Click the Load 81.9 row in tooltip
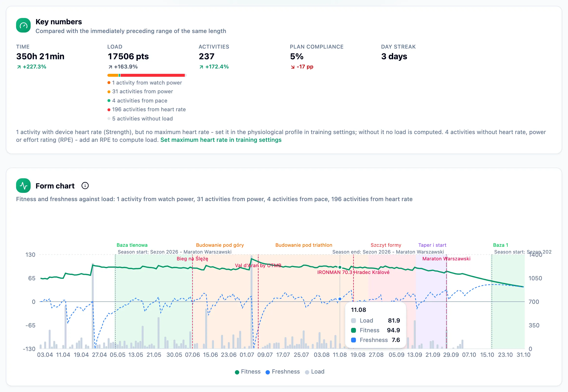Viewport: 568px width, 392px height. [x=375, y=321]
